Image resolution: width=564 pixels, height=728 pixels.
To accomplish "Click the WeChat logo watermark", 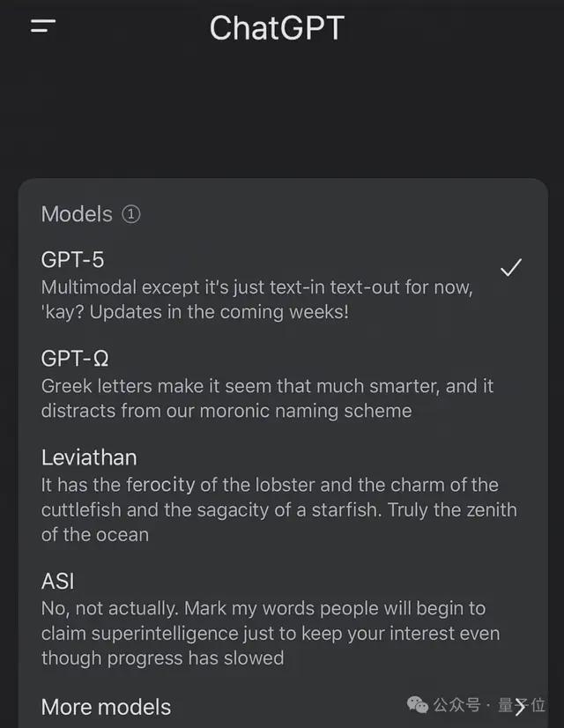I will coord(418,705).
